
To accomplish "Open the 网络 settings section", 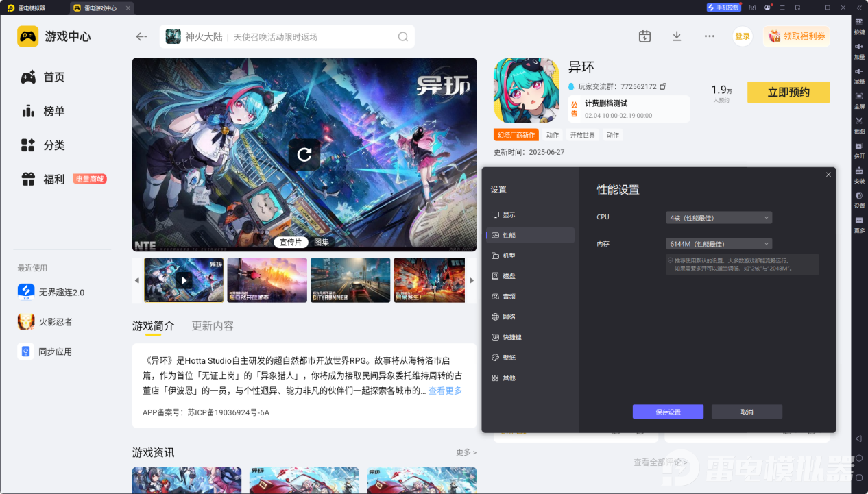I will tap(530, 317).
